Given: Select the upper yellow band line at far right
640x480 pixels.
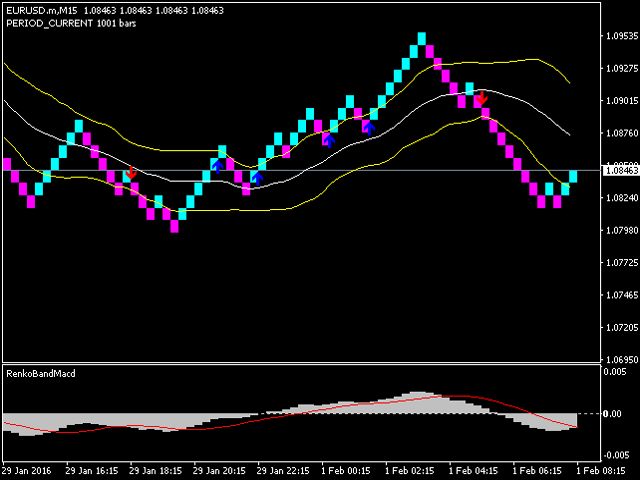Looking at the screenshot, I should (565, 78).
